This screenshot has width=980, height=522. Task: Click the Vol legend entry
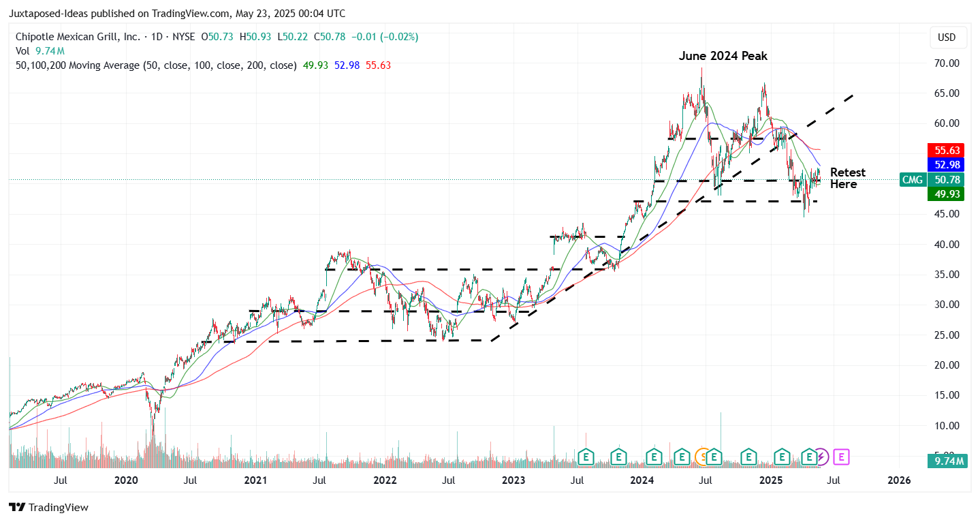(24, 50)
